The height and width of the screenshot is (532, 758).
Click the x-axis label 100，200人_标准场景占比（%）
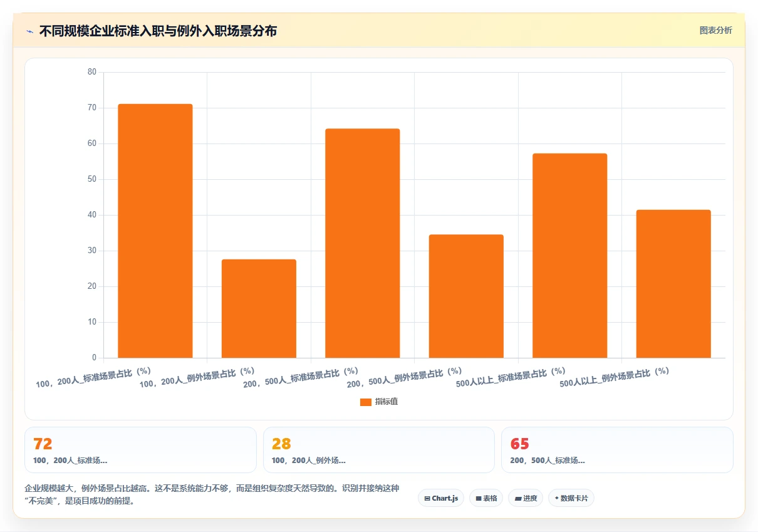click(94, 377)
